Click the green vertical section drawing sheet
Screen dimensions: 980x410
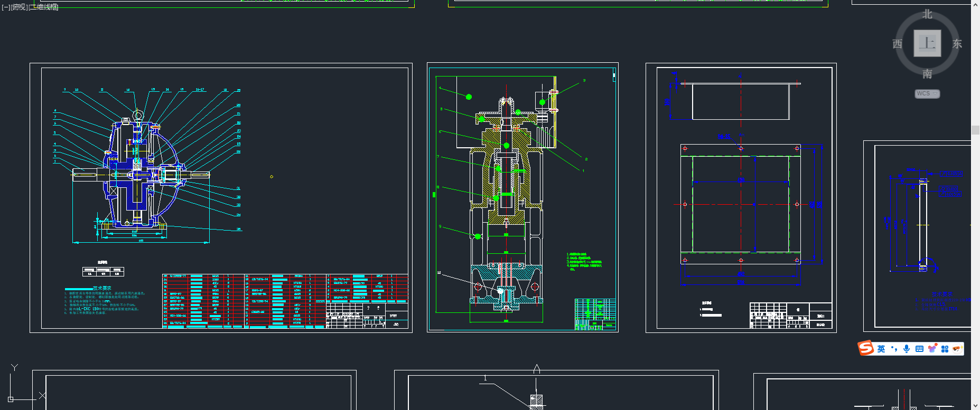point(522,197)
